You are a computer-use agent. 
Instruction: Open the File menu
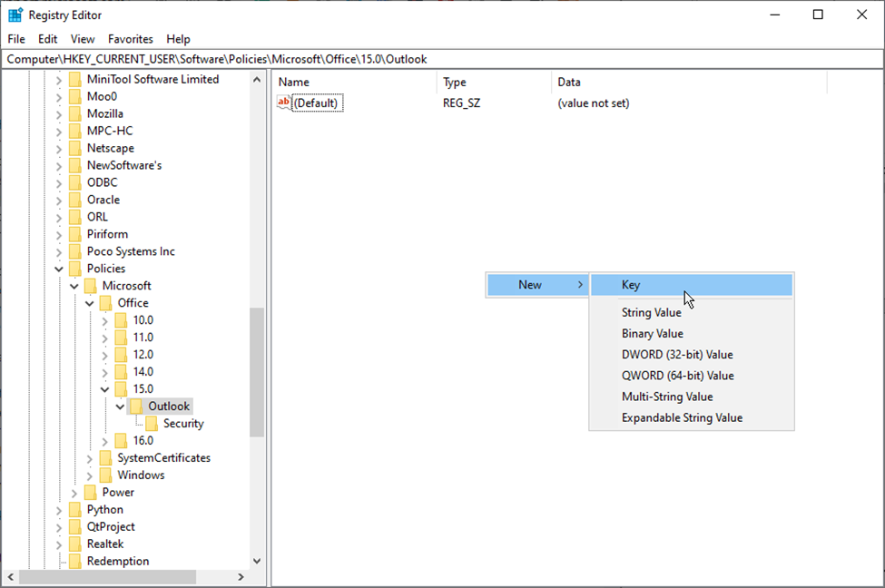pyautogui.click(x=16, y=39)
